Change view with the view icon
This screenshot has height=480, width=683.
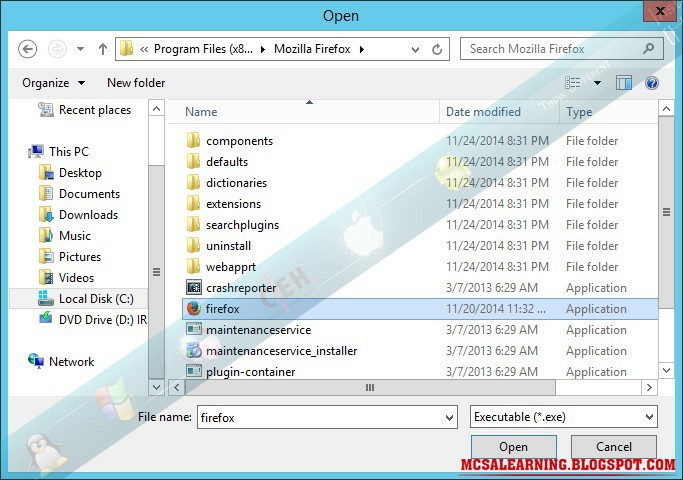tap(573, 82)
